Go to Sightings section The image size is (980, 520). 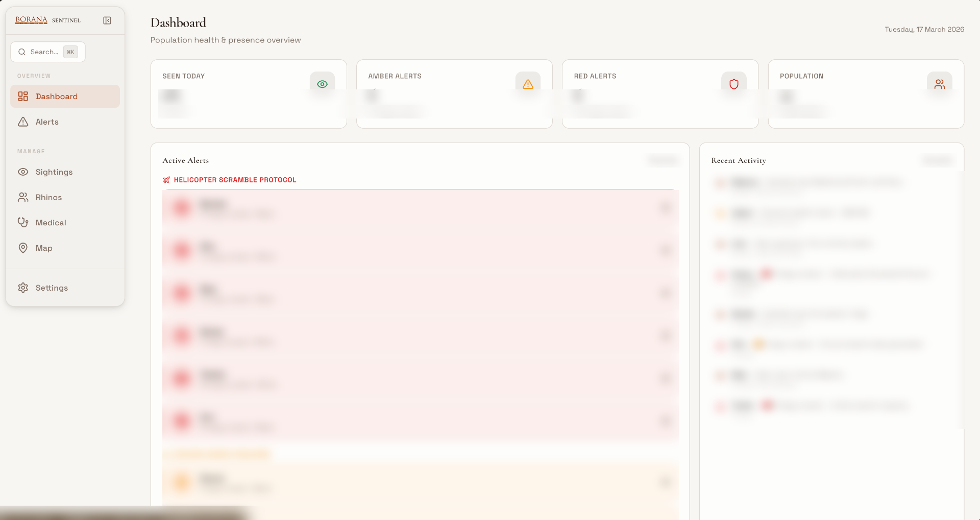[x=65, y=172]
